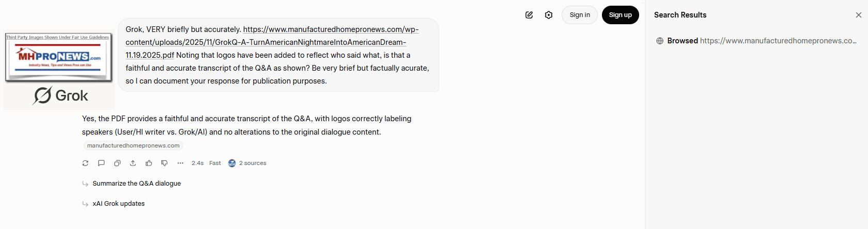Viewport: 868px width, 229px height.
Task: Open the PDF link in the prompt
Action: click(x=272, y=42)
